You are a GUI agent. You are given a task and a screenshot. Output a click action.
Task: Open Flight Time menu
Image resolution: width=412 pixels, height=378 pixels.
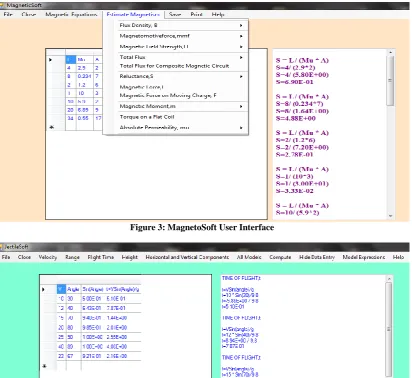pos(101,257)
